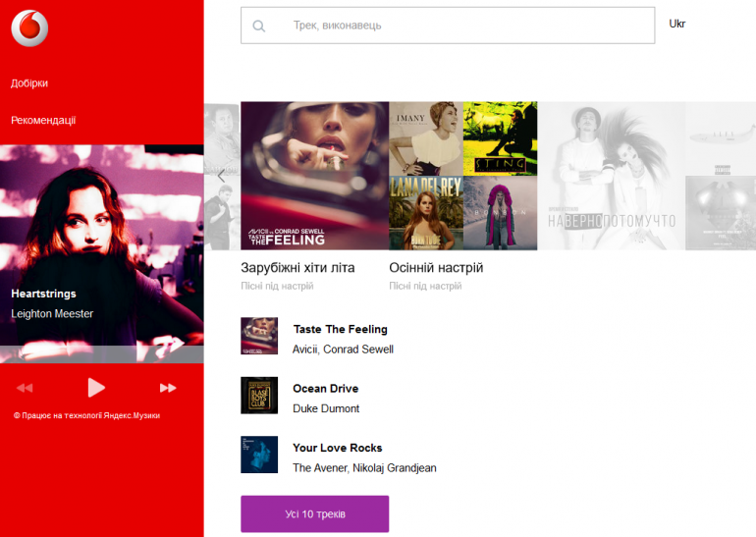Play the Your Love Rocks track title
Image resolution: width=756 pixels, height=537 pixels.
pyautogui.click(x=338, y=448)
